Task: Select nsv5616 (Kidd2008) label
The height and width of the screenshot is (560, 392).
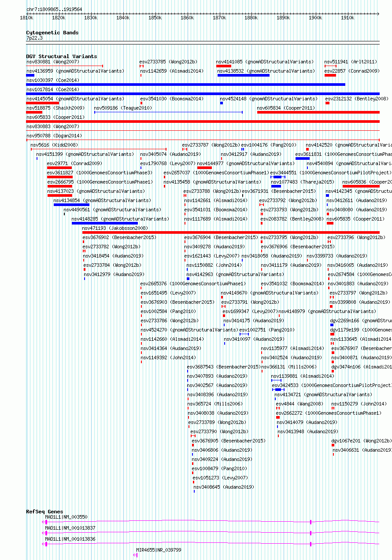Action: pyautogui.click(x=54, y=145)
